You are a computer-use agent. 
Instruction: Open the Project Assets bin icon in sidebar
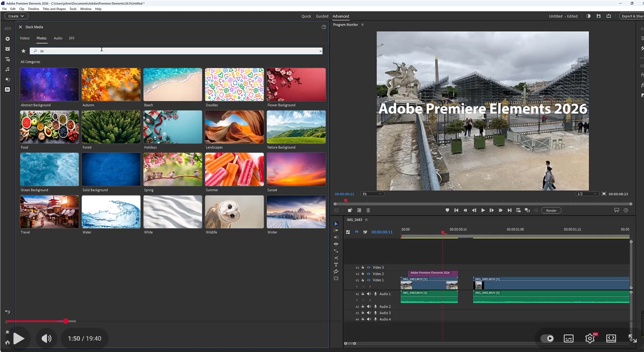tap(7, 49)
